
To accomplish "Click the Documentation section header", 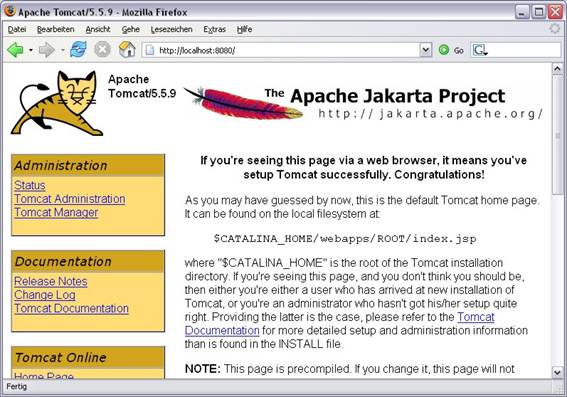I will coord(88,261).
